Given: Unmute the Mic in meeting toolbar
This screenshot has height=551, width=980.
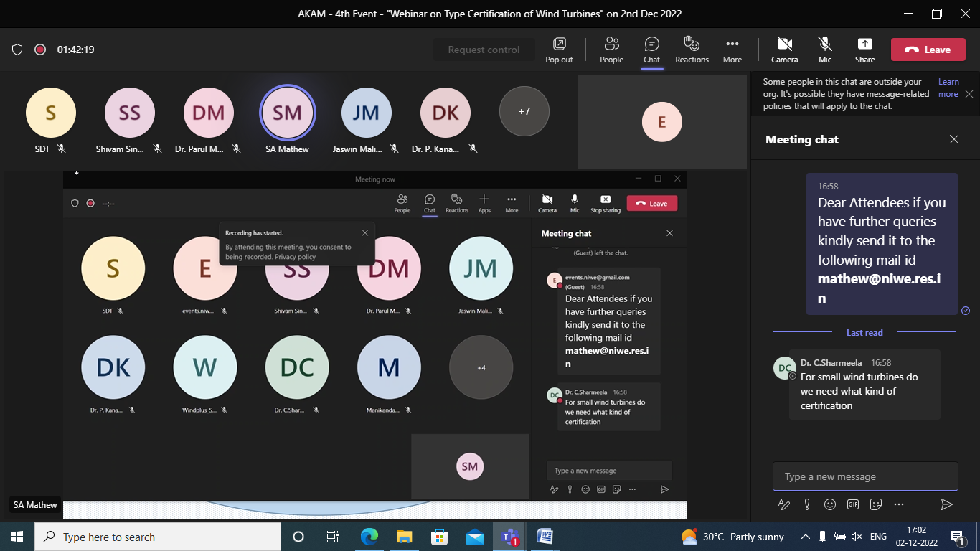Looking at the screenshot, I should 825,49.
